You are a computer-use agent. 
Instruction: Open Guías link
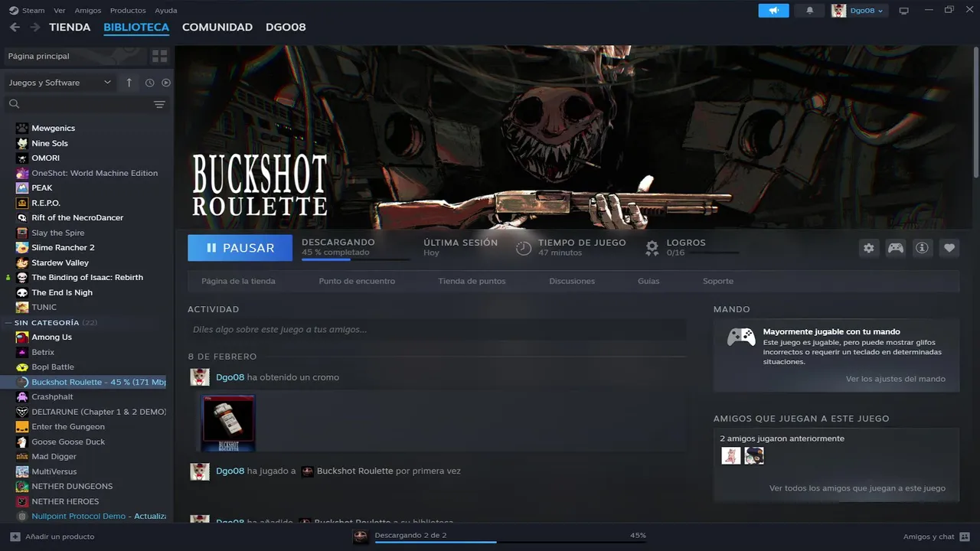648,281
